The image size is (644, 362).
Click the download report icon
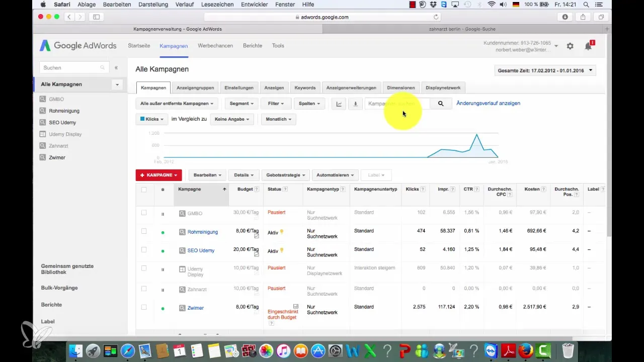pos(355,104)
